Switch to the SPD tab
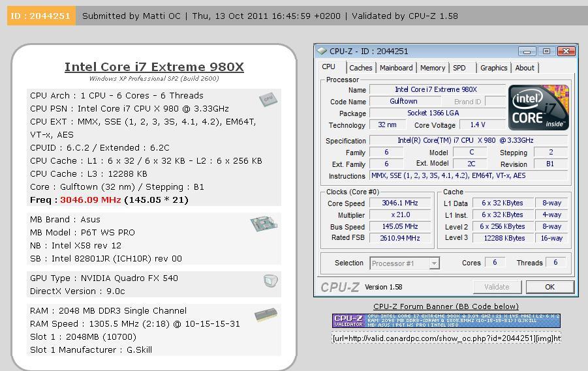The image size is (588, 371). [459, 68]
